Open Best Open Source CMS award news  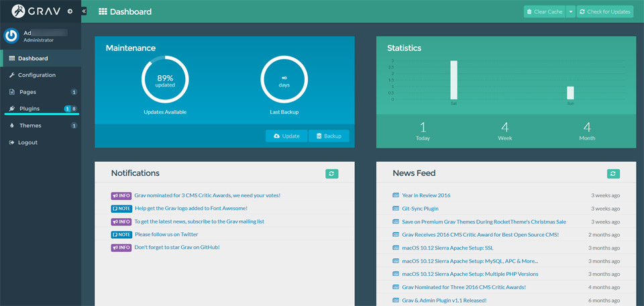pyautogui.click(x=480, y=234)
